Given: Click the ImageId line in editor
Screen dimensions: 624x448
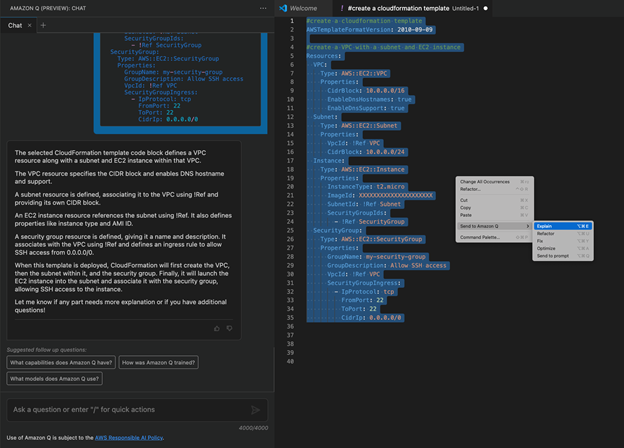Looking at the screenshot, I should pos(380,195).
